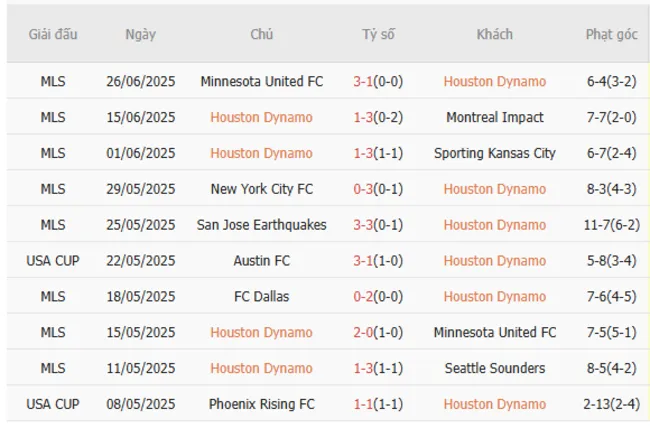650x428 pixels.
Task: Click the 'Ngày' column header
Action: (140, 34)
